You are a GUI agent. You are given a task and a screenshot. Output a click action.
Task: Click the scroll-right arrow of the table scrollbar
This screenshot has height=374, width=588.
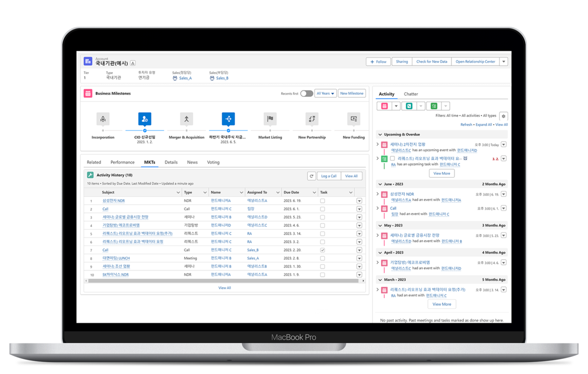coord(363,281)
